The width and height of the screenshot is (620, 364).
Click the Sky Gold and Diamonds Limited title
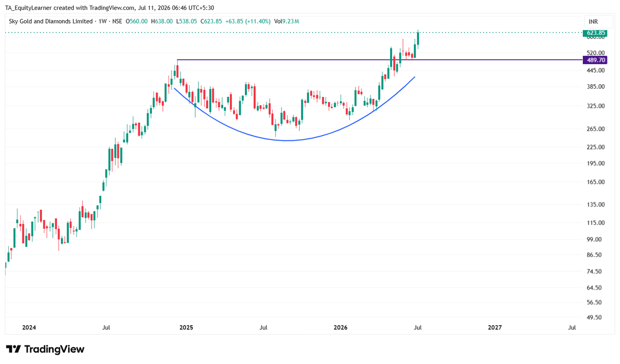click(51, 21)
